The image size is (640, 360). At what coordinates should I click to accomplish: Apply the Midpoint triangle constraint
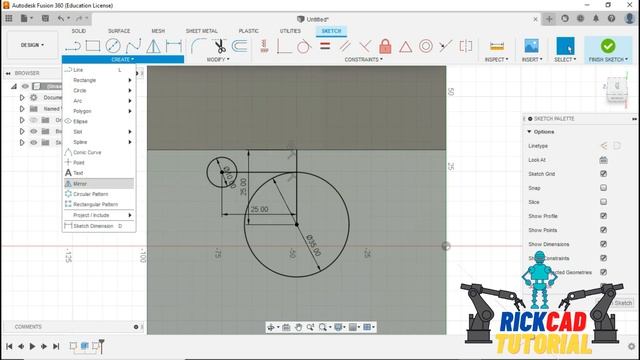tap(405, 47)
